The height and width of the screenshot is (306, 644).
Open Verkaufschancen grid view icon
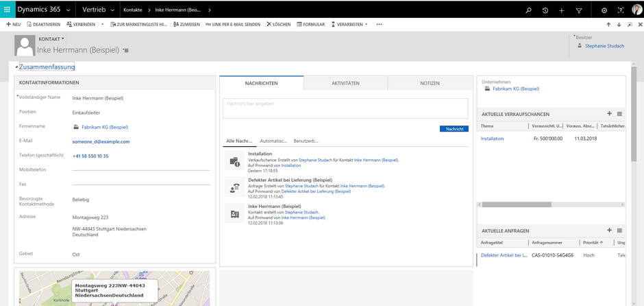tap(620, 114)
